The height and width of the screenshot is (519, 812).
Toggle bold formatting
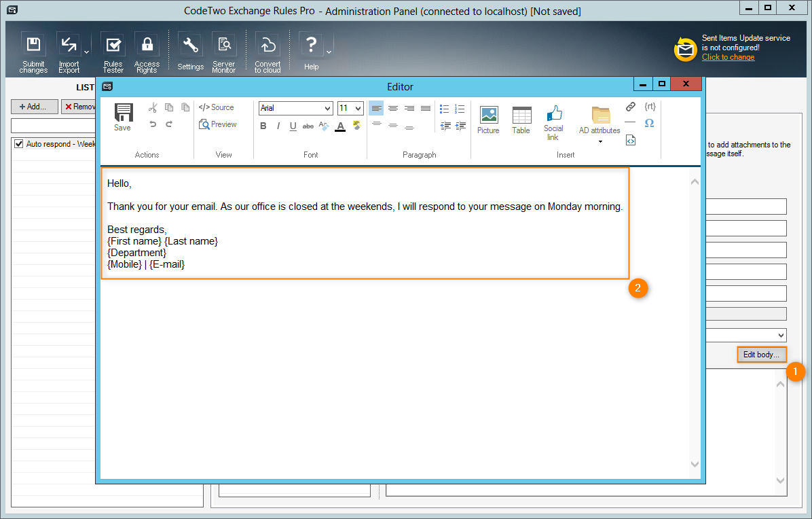(x=263, y=126)
